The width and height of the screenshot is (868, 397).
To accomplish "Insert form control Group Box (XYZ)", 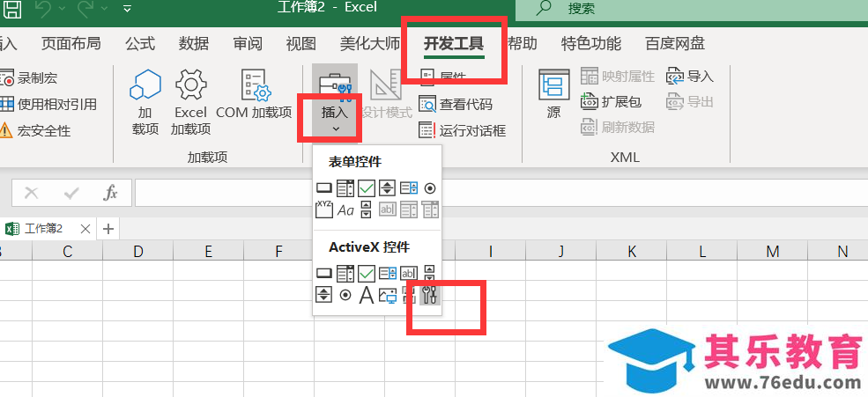I will pos(323,210).
